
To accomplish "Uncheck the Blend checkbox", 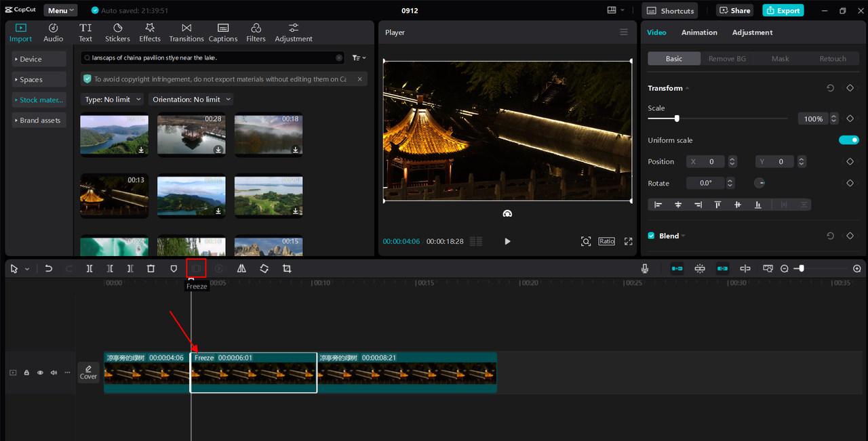I will [x=651, y=236].
